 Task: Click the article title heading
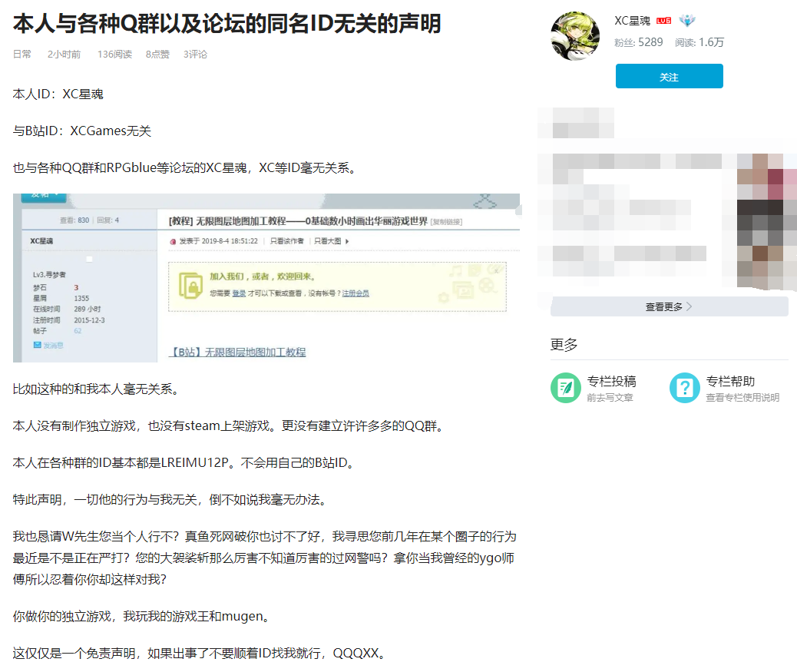point(227,23)
